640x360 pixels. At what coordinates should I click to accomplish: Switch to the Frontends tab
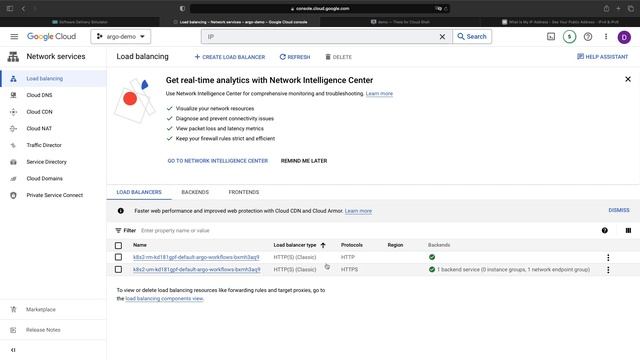[244, 192]
